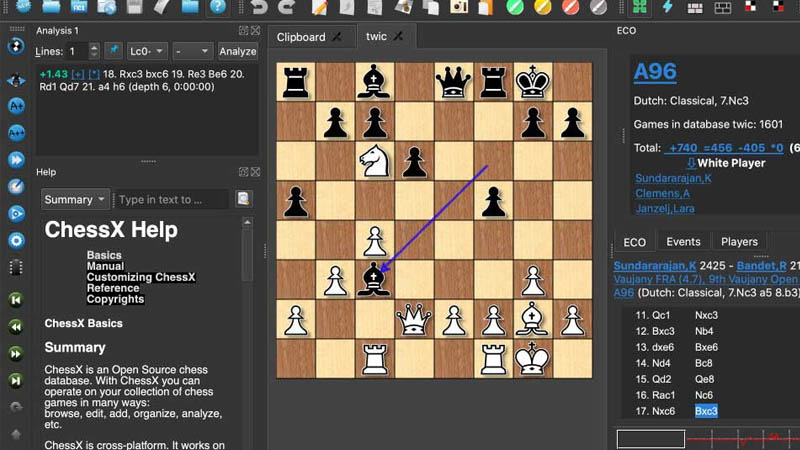Image resolution: width=800 pixels, height=450 pixels.
Task: Click the blue double-arrow icon in left sidebar
Action: click(x=16, y=160)
